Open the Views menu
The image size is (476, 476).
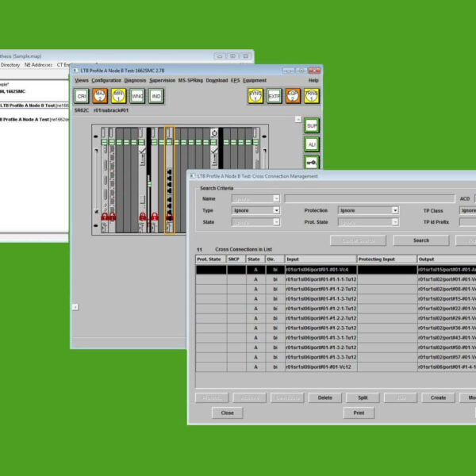(x=82, y=80)
